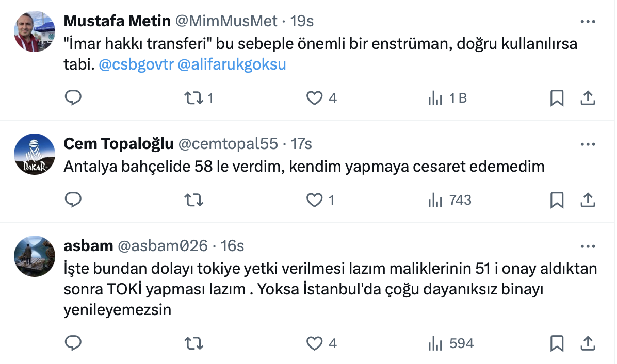The image size is (617, 364).
Task: Open more options on Mustafa Metin's tweet
Action: pyautogui.click(x=588, y=22)
